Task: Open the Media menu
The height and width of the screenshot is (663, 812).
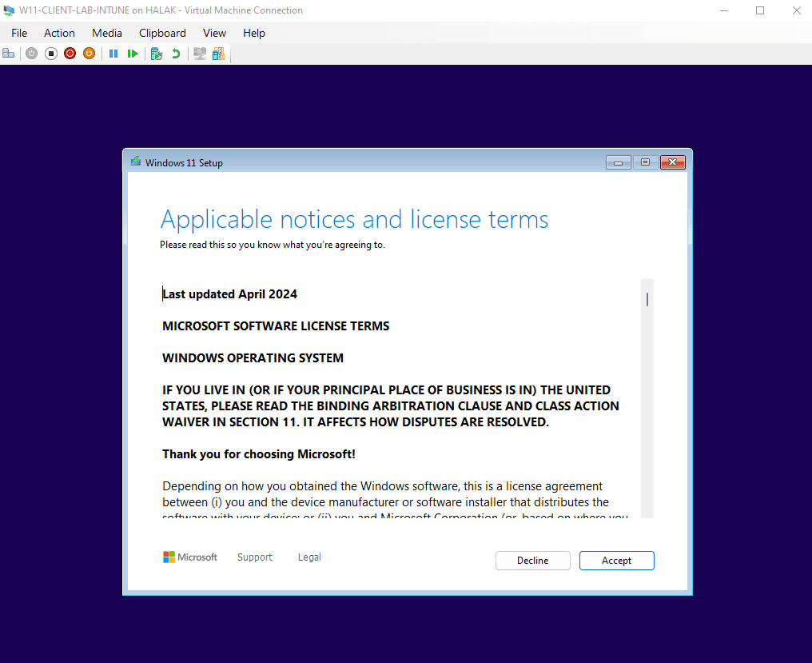Action: (x=106, y=33)
